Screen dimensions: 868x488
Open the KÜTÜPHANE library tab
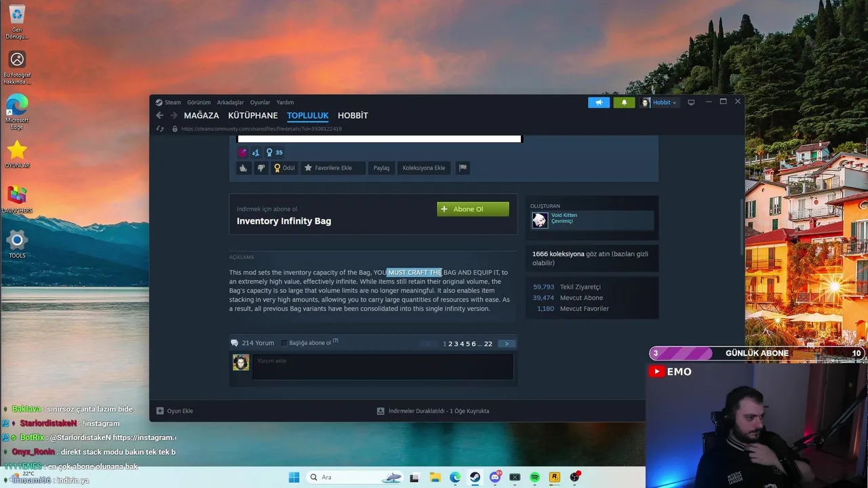(253, 115)
